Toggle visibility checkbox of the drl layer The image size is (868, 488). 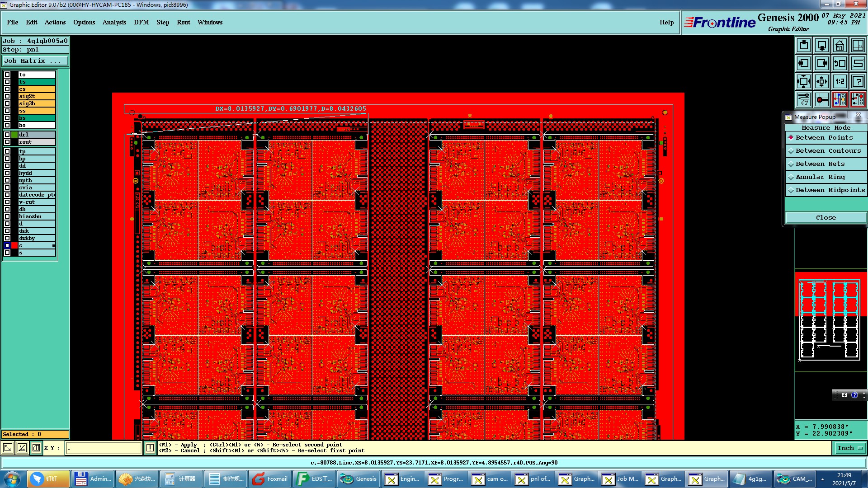click(7, 135)
